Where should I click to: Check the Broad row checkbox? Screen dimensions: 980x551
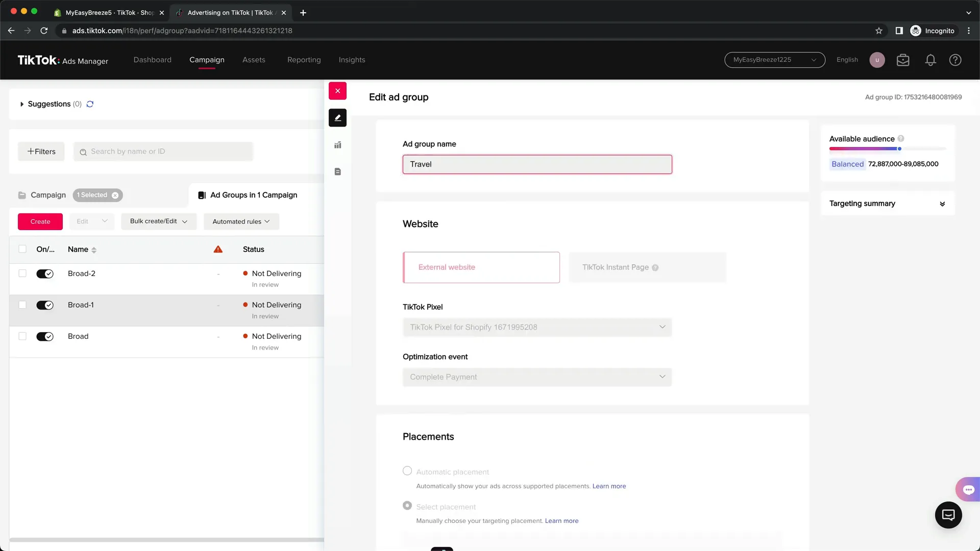point(22,336)
